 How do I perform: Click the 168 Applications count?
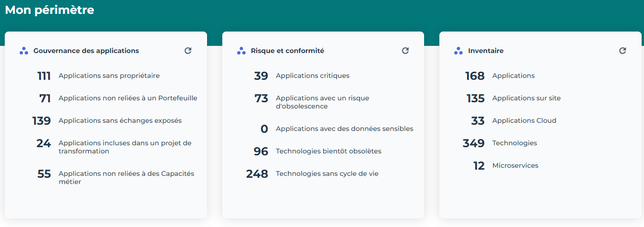(x=475, y=76)
